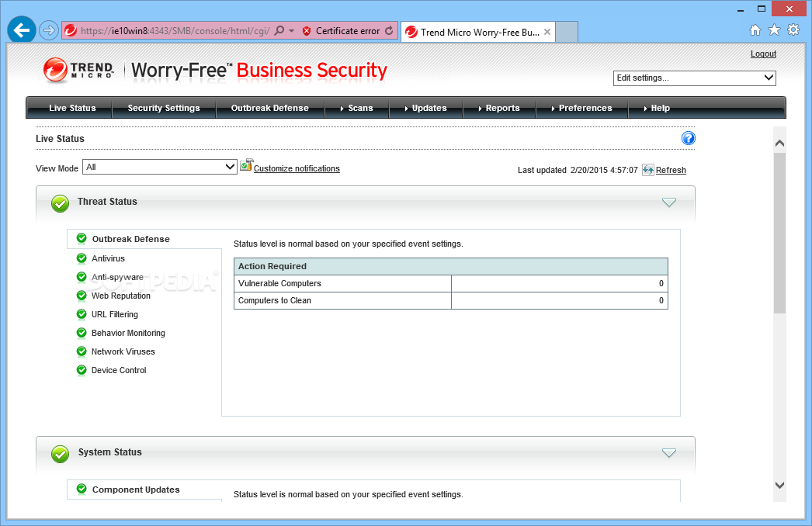Click the Vulnerable Computers table cell
The image size is (812, 526).
342,283
